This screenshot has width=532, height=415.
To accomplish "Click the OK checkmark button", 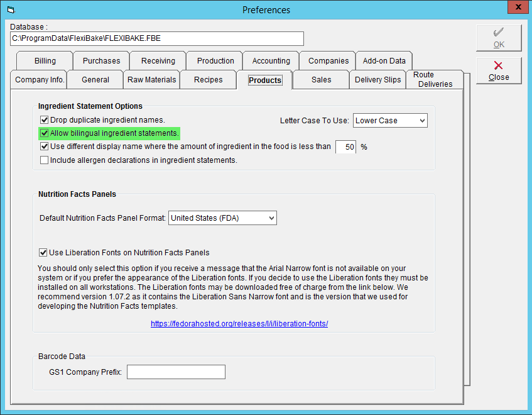I will [499, 38].
